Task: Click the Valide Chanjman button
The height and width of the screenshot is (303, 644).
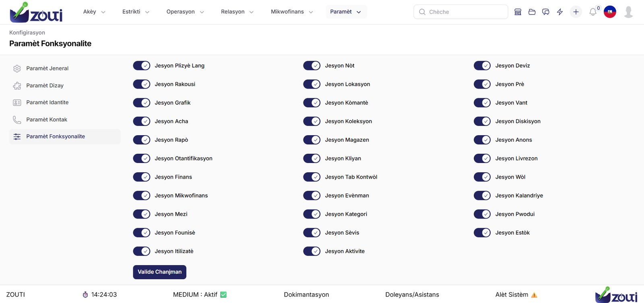Action: 159,272
